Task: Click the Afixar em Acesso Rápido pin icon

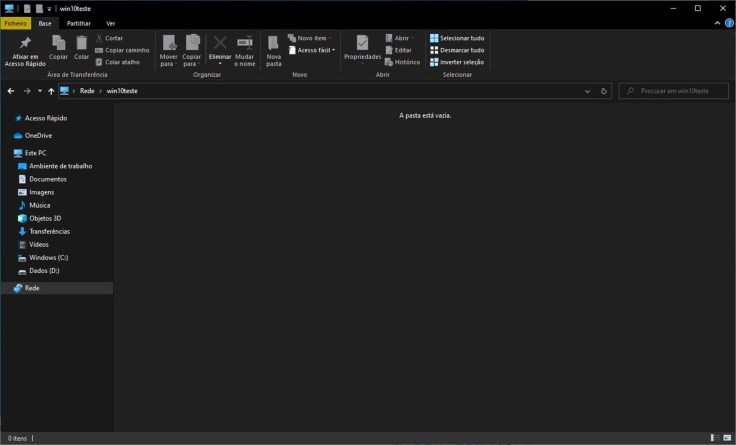Action: [25, 43]
